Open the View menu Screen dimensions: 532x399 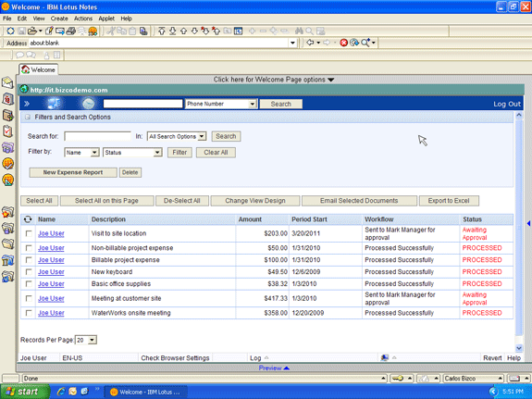(39, 19)
